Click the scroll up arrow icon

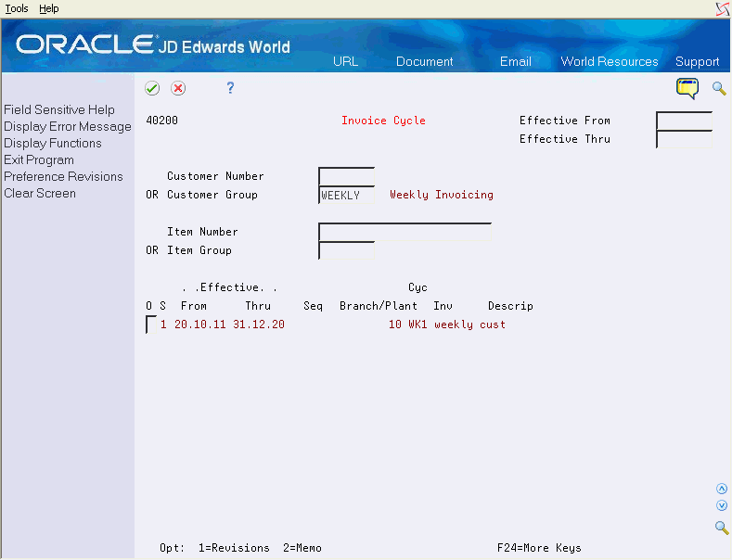click(722, 489)
